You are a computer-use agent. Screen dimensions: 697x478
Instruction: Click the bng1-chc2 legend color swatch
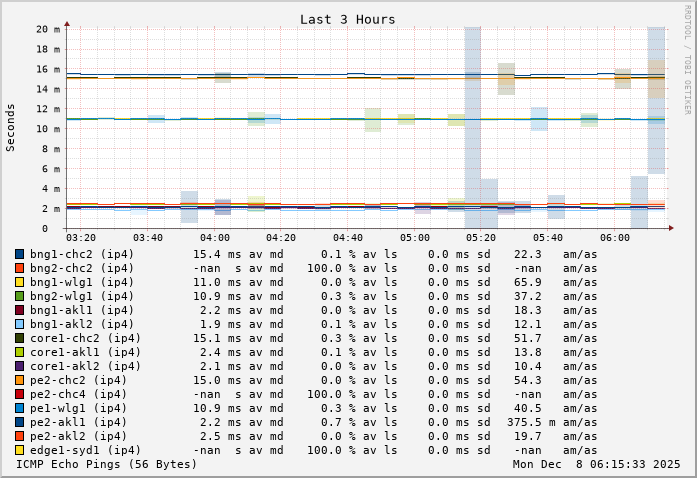click(19, 254)
